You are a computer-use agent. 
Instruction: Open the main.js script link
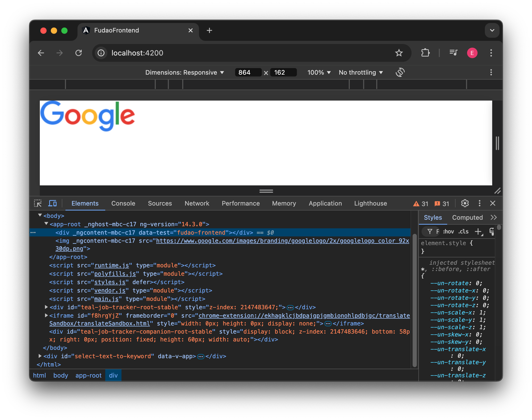106,299
